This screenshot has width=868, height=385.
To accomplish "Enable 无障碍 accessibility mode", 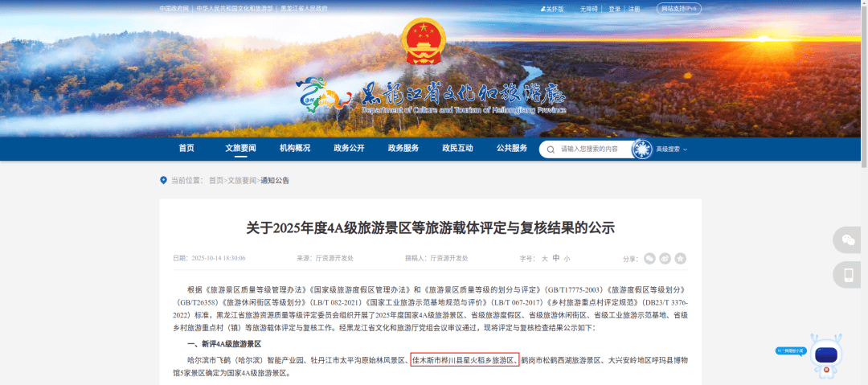I will coord(589,9).
